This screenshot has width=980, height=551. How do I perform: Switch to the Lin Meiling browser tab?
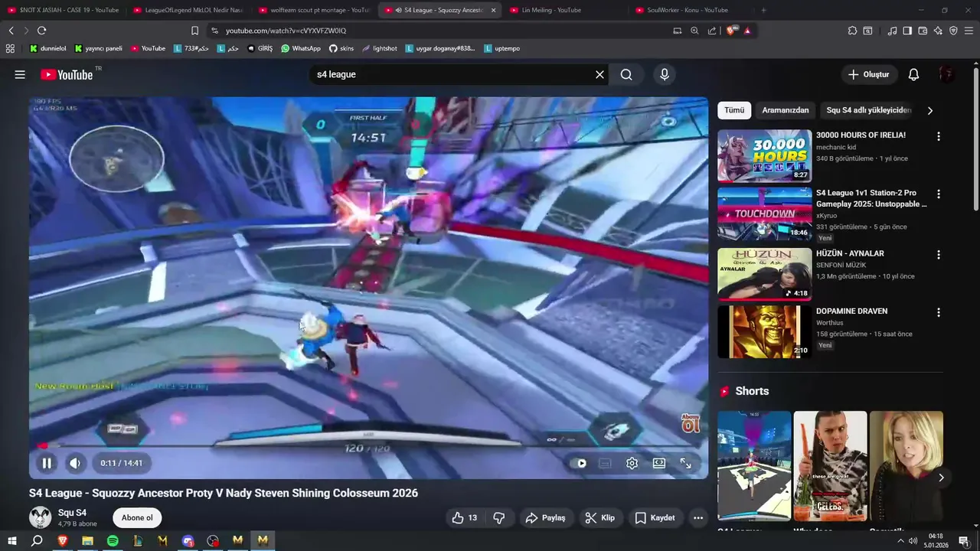point(565,10)
